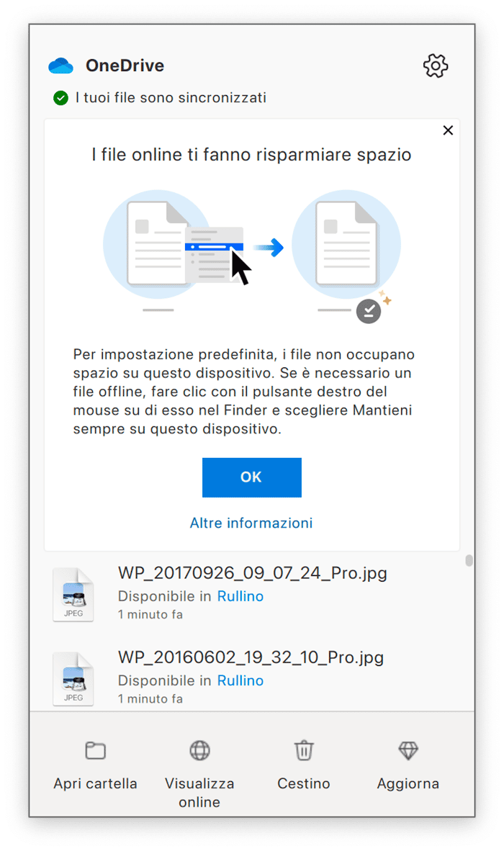Click the OneDrive cloud logo
This screenshot has height=851, width=504.
60,66
